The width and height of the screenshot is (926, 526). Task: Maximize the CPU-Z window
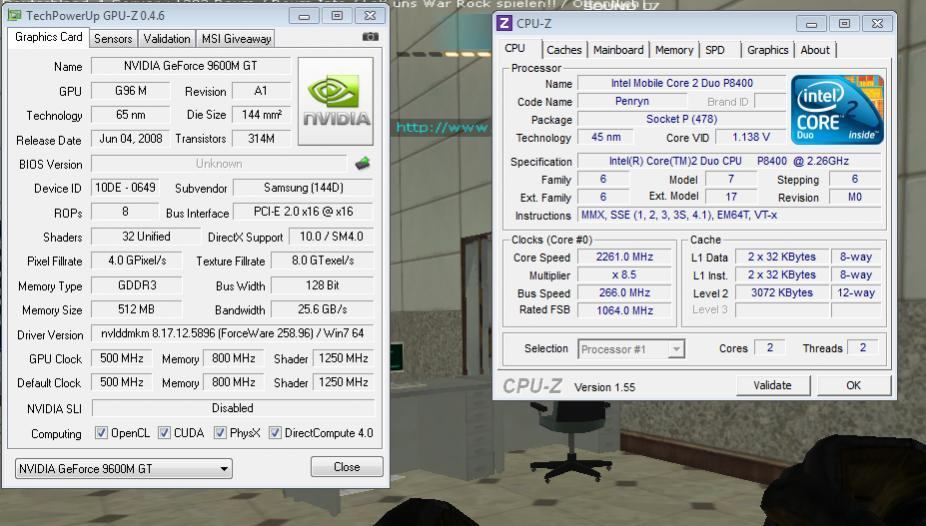coord(844,24)
